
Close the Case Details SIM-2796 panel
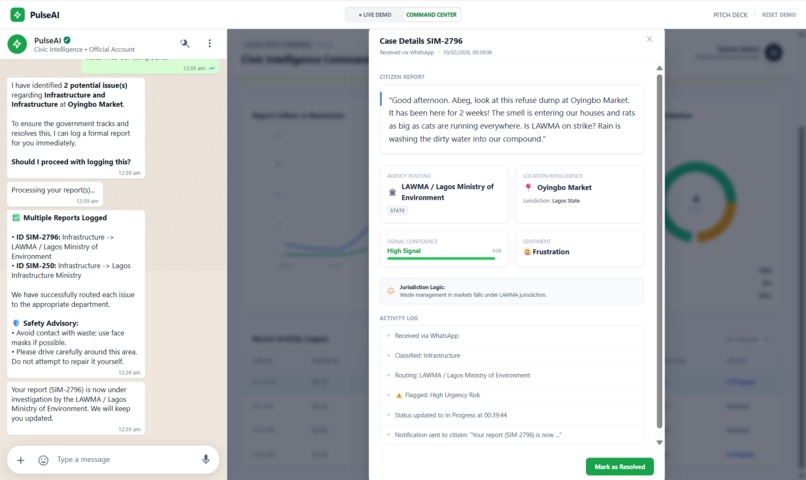pyautogui.click(x=649, y=39)
